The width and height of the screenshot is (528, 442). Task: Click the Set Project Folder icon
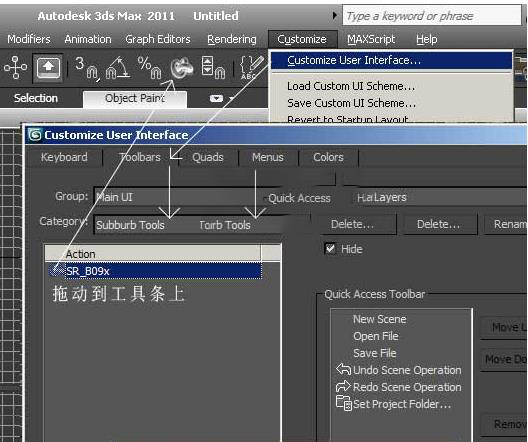(344, 403)
